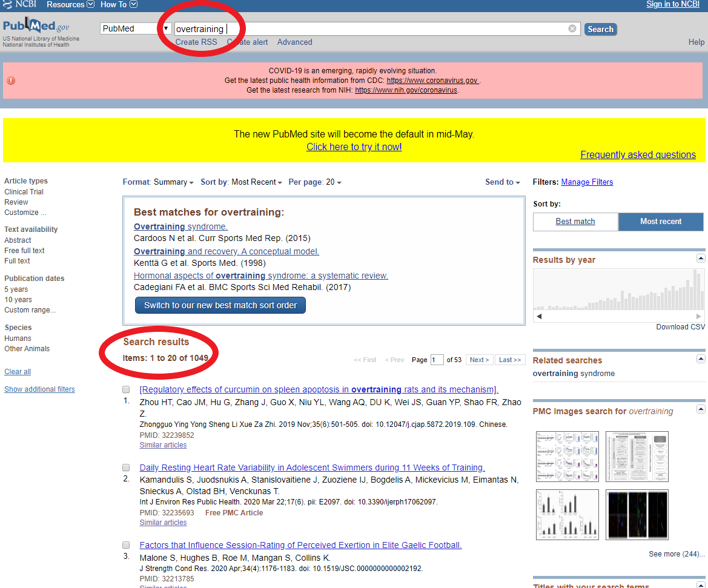The image size is (708, 588).
Task: Open the nih.gov/coronavirus link
Action: [406, 90]
